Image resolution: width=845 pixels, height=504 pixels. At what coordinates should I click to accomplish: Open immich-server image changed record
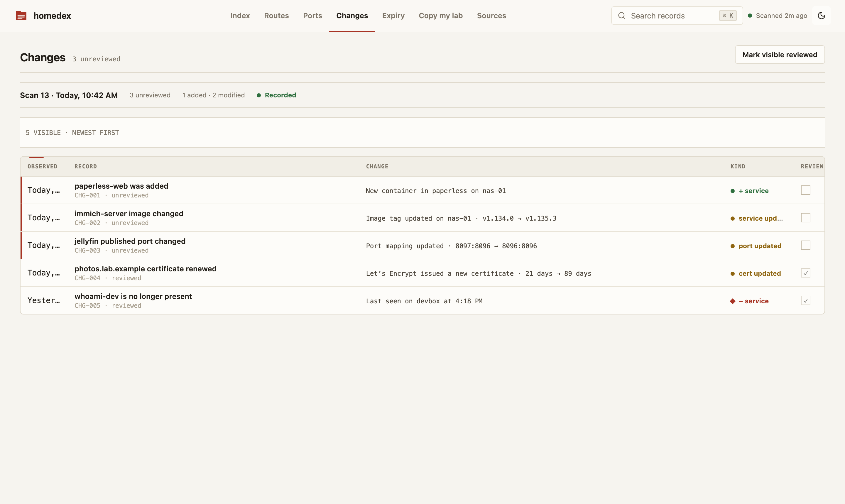129,214
